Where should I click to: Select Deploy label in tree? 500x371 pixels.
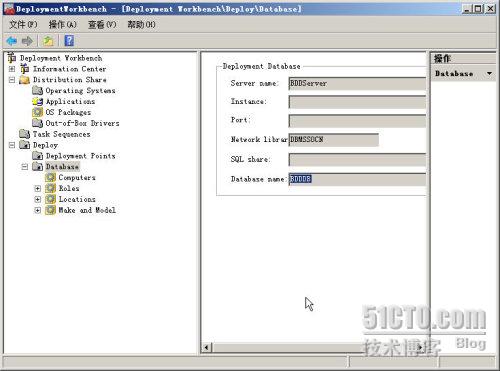point(45,145)
